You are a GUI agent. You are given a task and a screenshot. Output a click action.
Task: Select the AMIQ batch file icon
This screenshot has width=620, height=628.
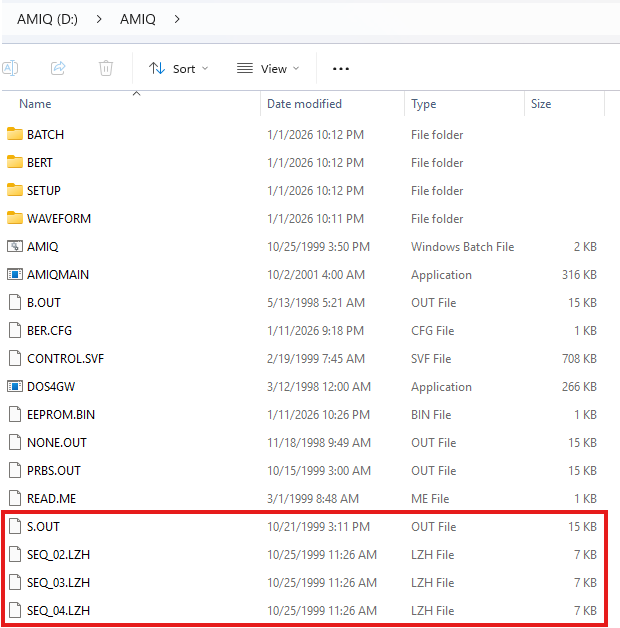[15, 246]
